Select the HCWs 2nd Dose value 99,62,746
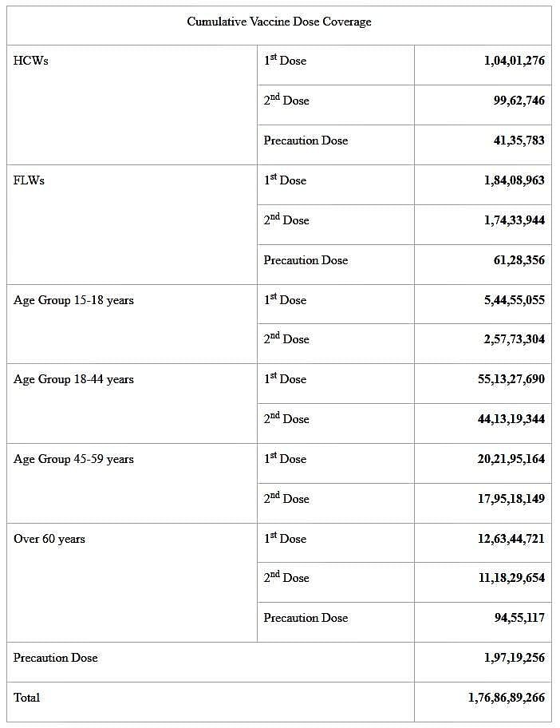Viewport: 560px width, 728px height. (519, 101)
